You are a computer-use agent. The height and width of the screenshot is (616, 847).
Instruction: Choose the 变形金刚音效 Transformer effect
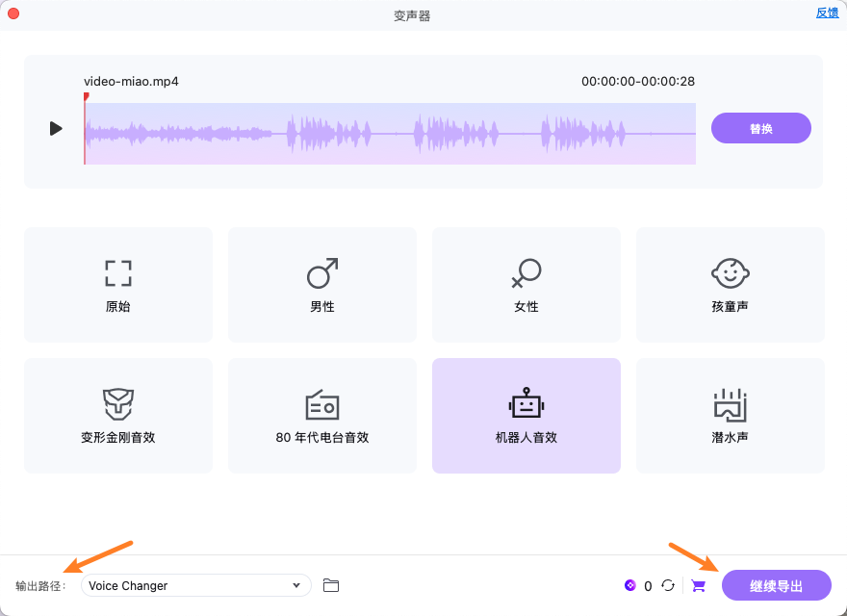(117, 415)
